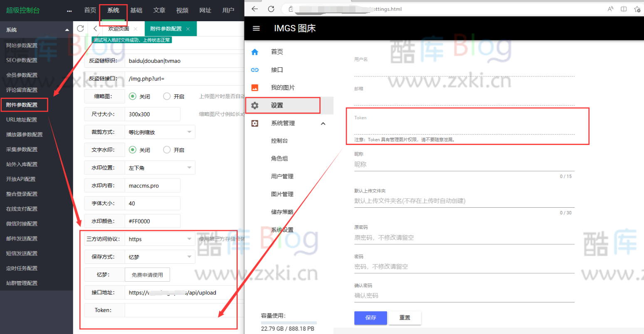Enable the 缩略图 开启 radio button

click(166, 96)
